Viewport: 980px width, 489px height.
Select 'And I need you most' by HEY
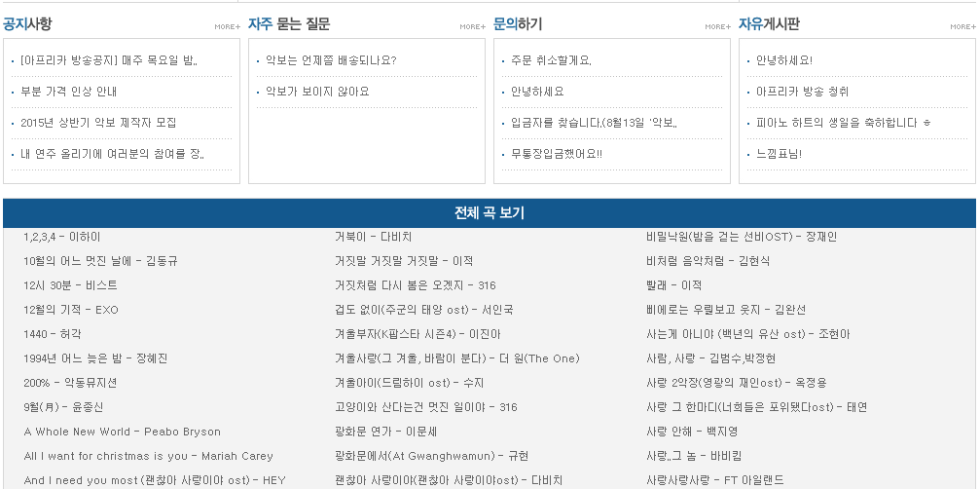coord(155,481)
